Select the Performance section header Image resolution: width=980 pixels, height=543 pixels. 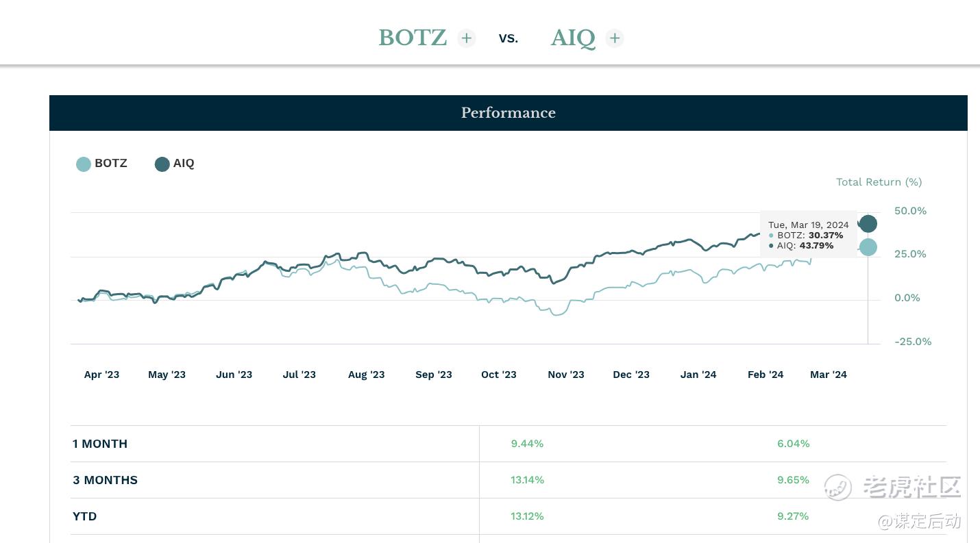pyautogui.click(x=508, y=113)
